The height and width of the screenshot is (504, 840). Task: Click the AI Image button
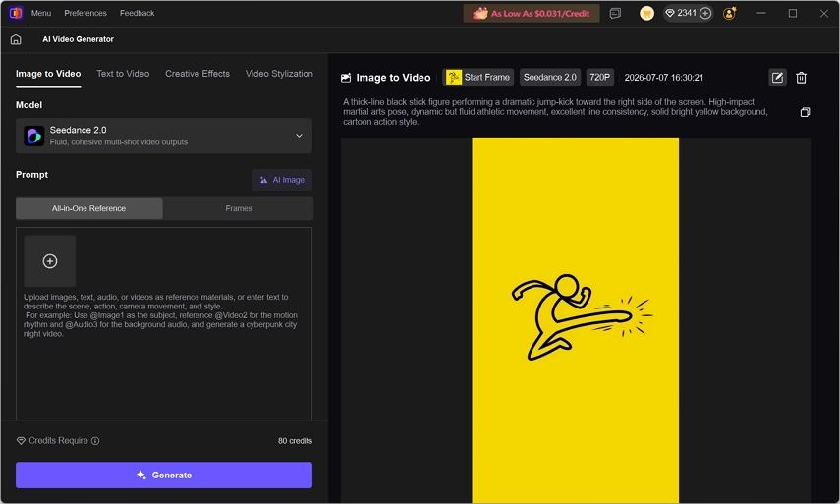(x=282, y=180)
